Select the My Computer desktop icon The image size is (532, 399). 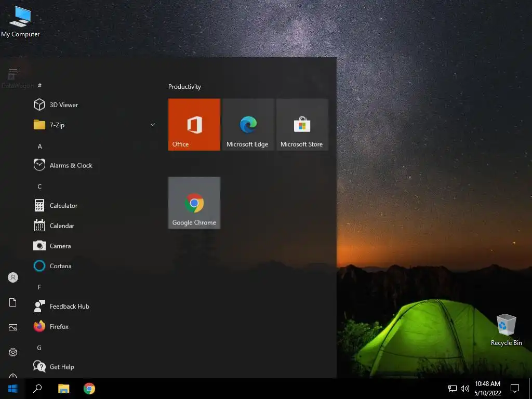20,22
